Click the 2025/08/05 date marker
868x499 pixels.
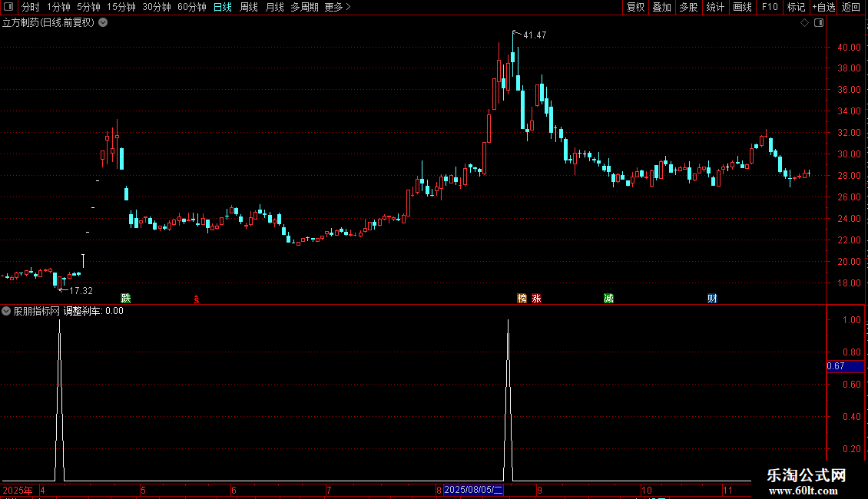point(473,490)
